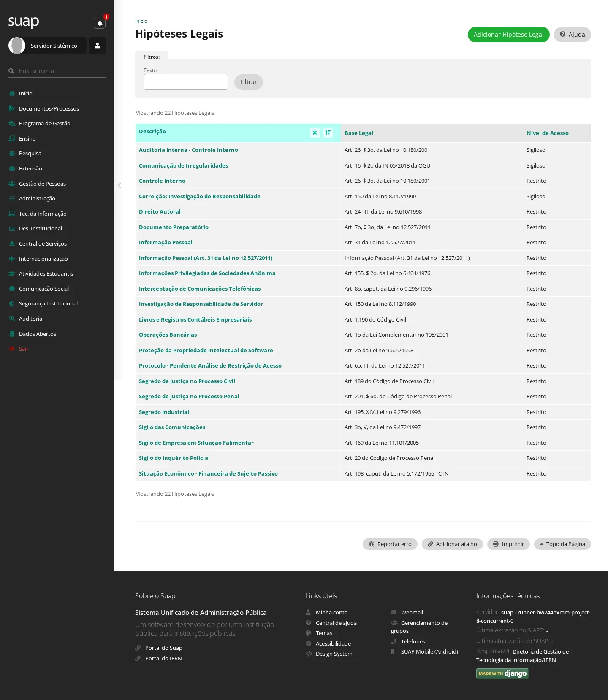Viewport: 608px width, 700px height.
Task: Click the Made with Django badge
Action: (502, 673)
